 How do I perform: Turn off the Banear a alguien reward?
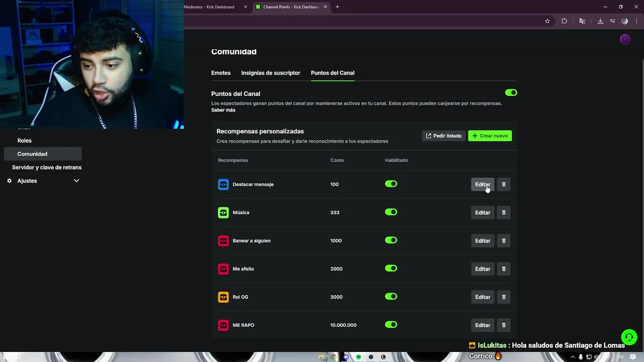click(x=391, y=240)
